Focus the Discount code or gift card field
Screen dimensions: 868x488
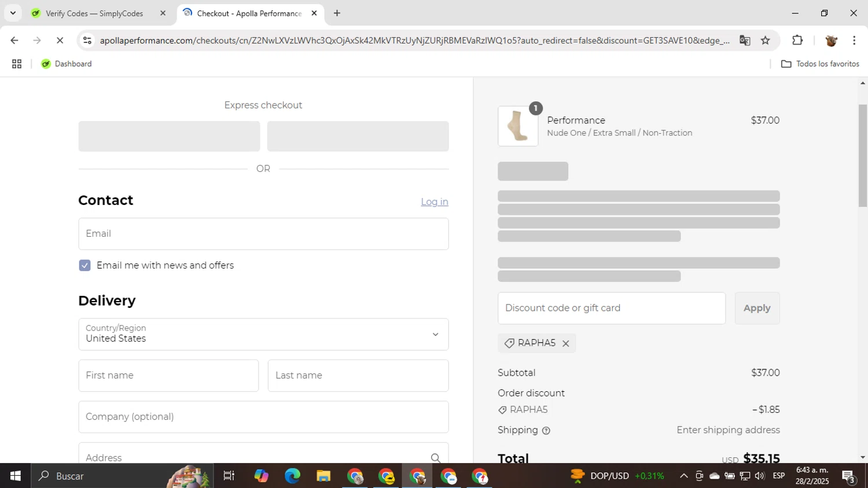[611, 309]
